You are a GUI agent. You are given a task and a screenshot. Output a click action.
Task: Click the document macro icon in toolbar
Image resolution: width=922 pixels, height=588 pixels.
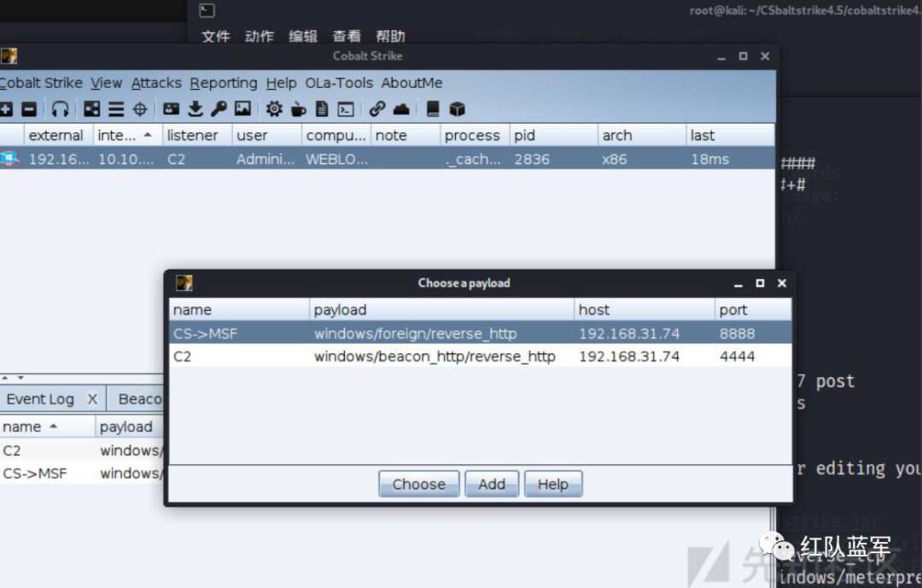[x=322, y=108]
